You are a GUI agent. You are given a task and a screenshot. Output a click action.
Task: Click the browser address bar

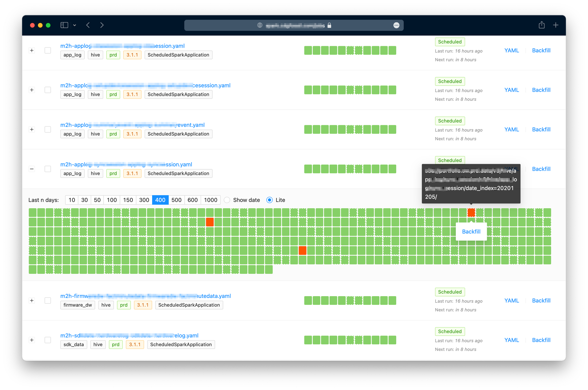[294, 25]
